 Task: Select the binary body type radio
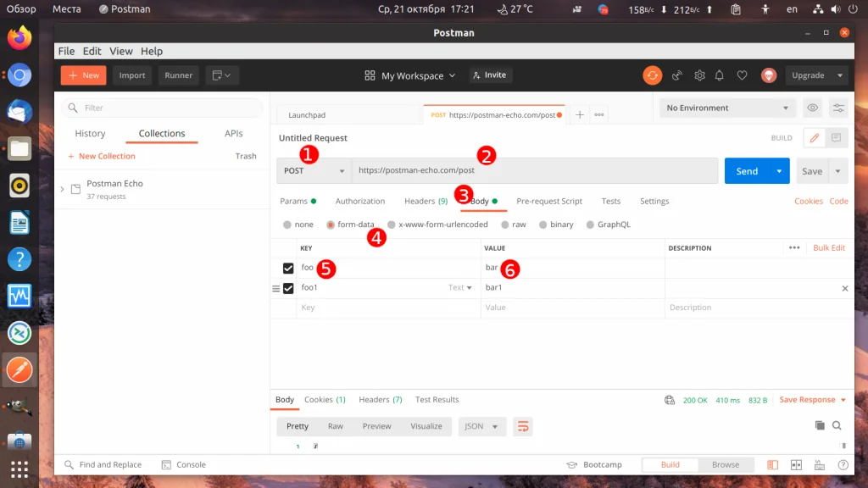(x=543, y=225)
